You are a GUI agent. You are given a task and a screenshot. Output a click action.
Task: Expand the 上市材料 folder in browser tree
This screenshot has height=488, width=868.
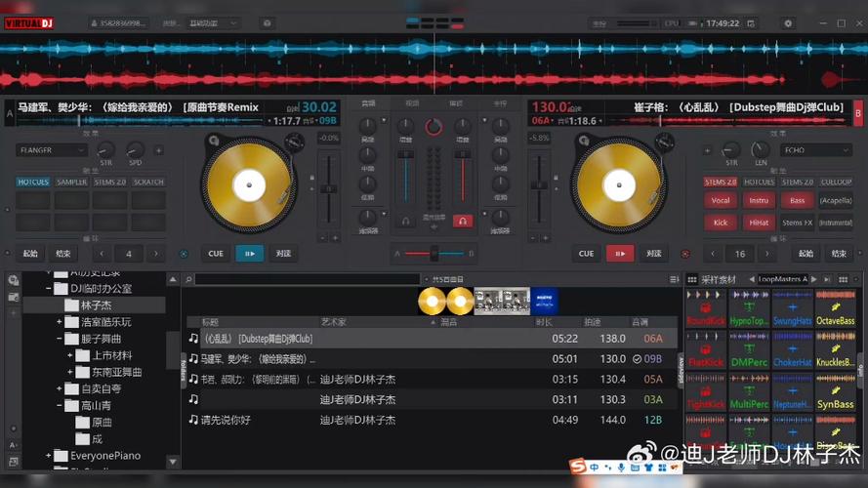(x=70, y=355)
